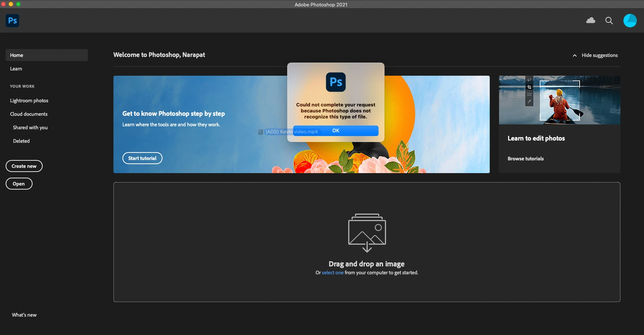Open the search magnifier icon
This screenshot has height=335, width=644.
point(609,21)
